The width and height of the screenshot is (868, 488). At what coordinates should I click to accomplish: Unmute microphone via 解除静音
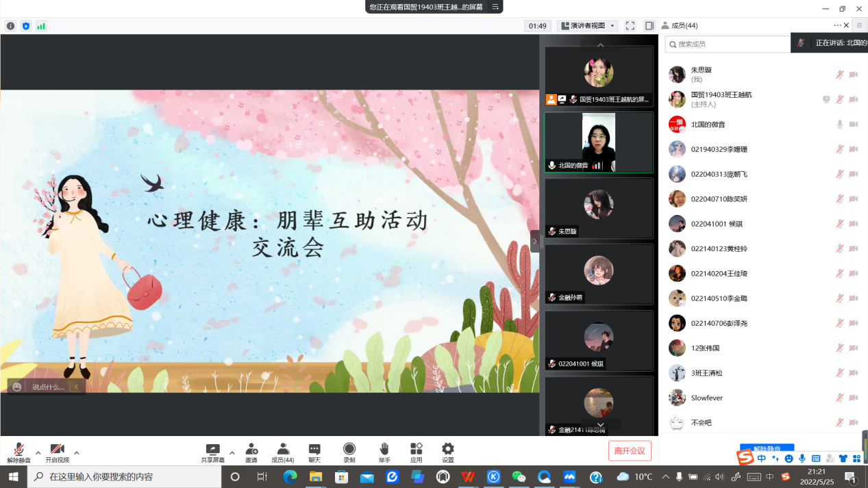18,450
